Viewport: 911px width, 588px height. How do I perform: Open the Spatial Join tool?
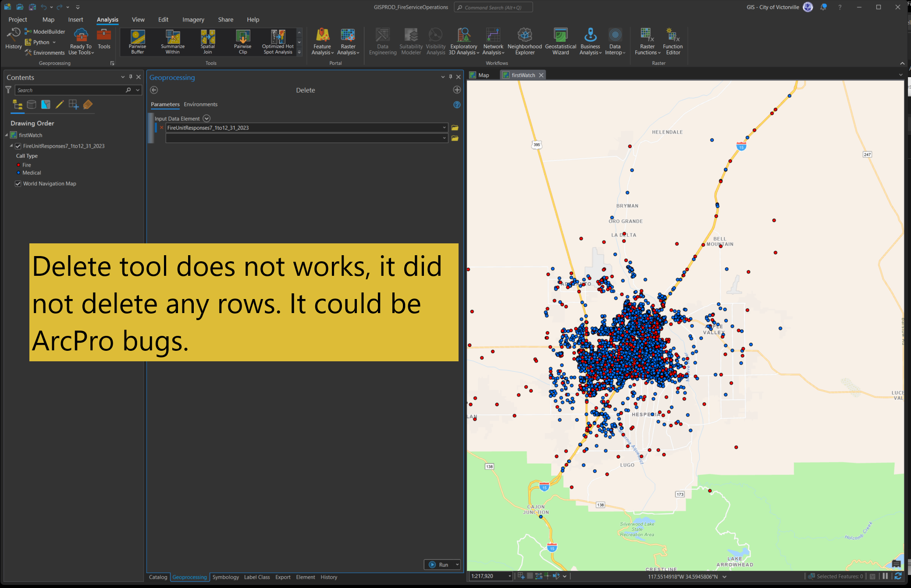(x=208, y=42)
